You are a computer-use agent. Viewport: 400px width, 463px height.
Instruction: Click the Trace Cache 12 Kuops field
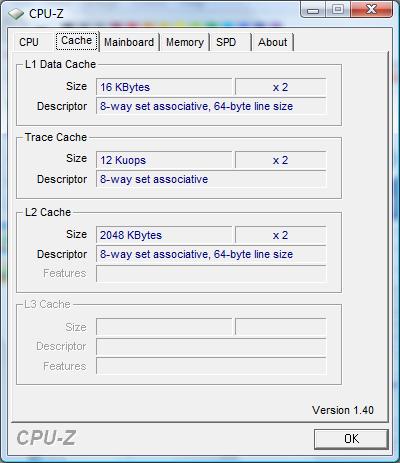[x=164, y=160]
